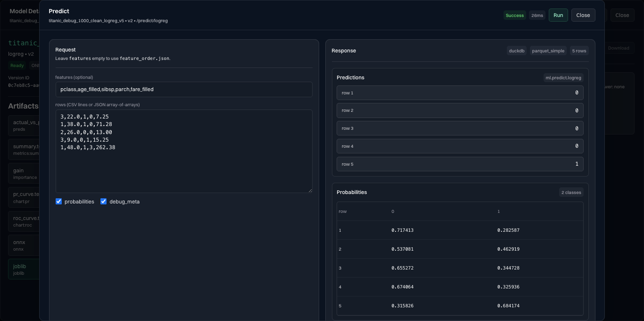This screenshot has height=321, width=644.
Task: Run the prediction request
Action: coord(558,15)
